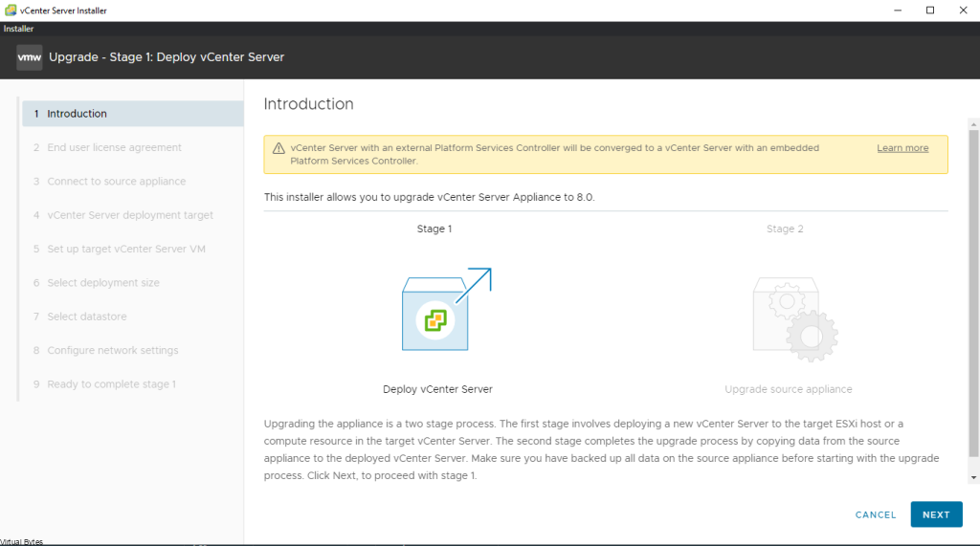The image size is (980, 546).
Task: Click the warning triangle icon in banner
Action: 278,148
